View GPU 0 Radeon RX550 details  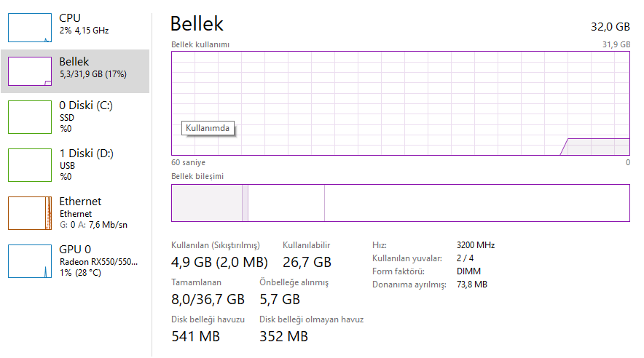coord(98,260)
